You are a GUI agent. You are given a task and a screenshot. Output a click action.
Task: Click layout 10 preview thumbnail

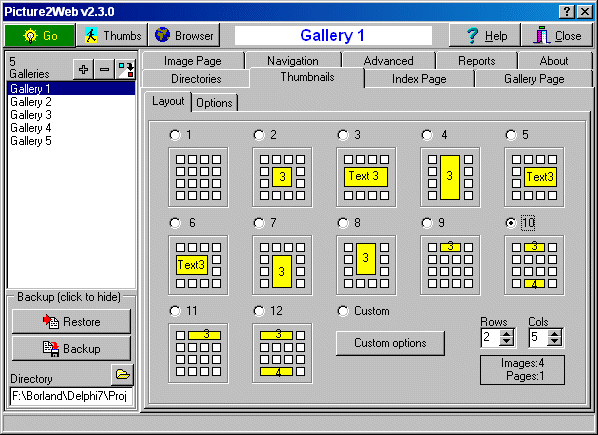point(534,265)
